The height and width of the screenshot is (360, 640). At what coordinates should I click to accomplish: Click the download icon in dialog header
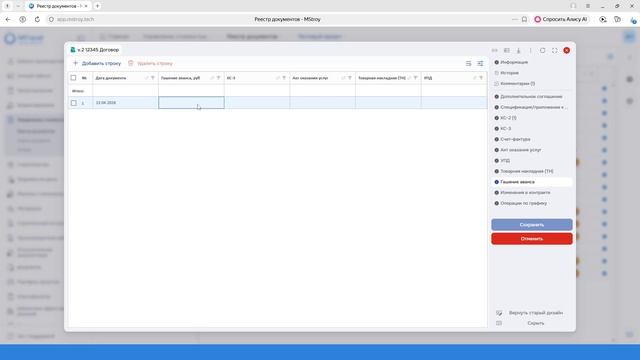pos(518,50)
